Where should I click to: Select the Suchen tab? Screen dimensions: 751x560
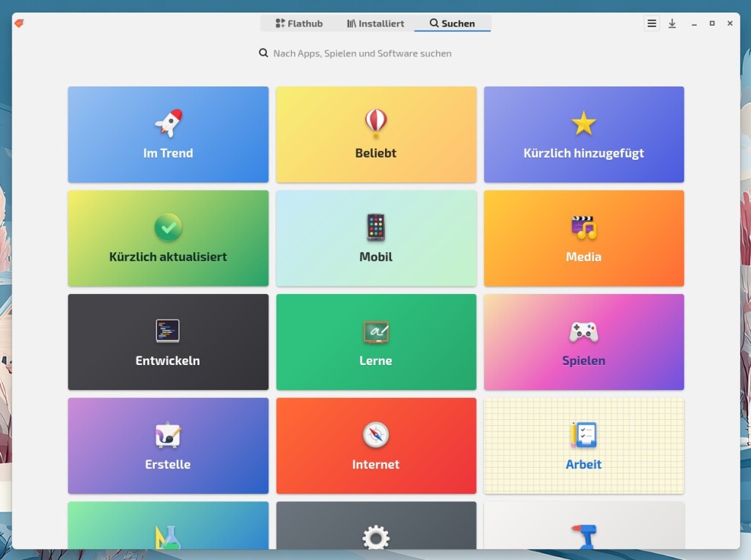453,23
